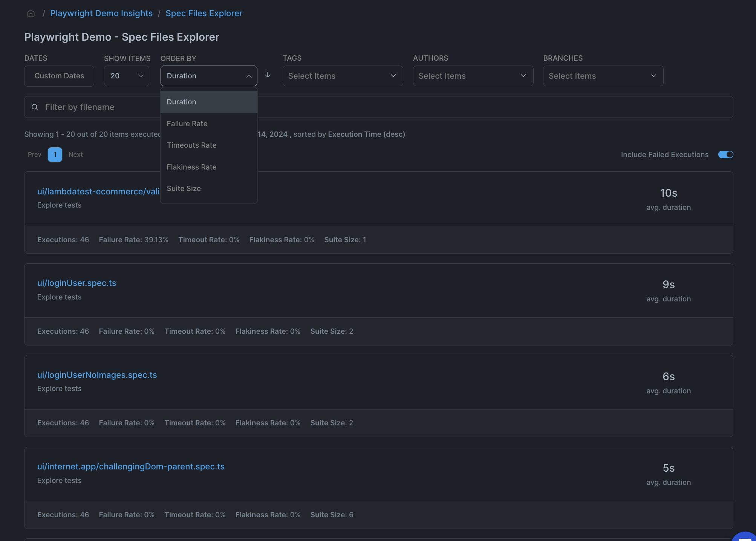Viewport: 756px width, 541px height.
Task: Collapse the Order By Duration dropdown
Action: tap(208, 76)
